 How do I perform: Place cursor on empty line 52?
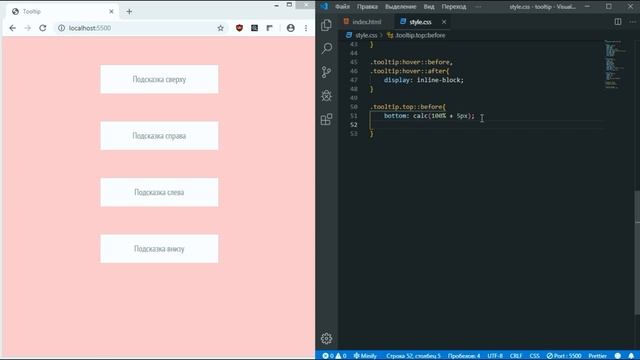[x=486, y=125]
